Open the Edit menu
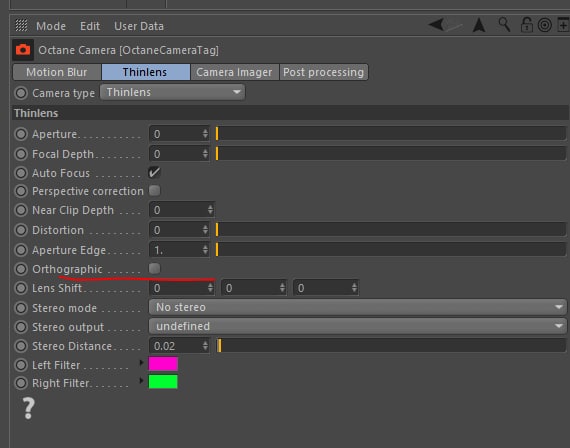Viewport: 570px width, 448px height. 90,26
